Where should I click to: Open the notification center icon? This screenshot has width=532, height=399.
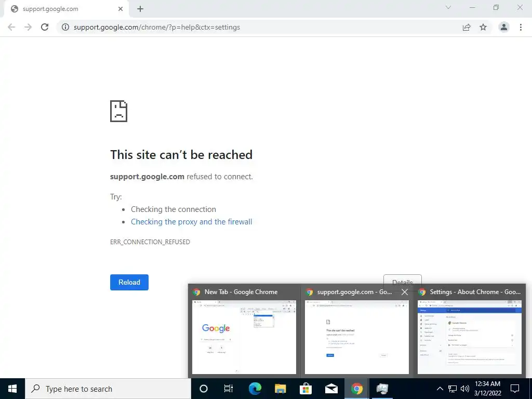click(515, 389)
